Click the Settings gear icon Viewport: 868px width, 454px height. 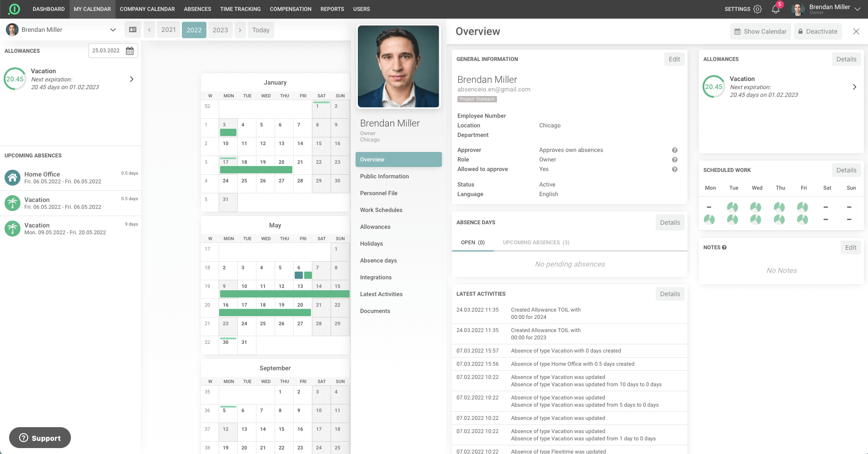758,9
